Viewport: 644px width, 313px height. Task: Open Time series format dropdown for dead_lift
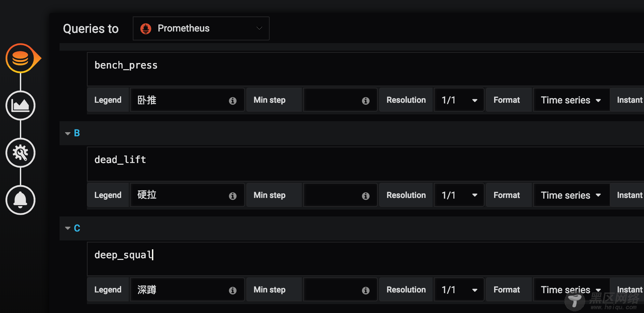[x=571, y=195]
